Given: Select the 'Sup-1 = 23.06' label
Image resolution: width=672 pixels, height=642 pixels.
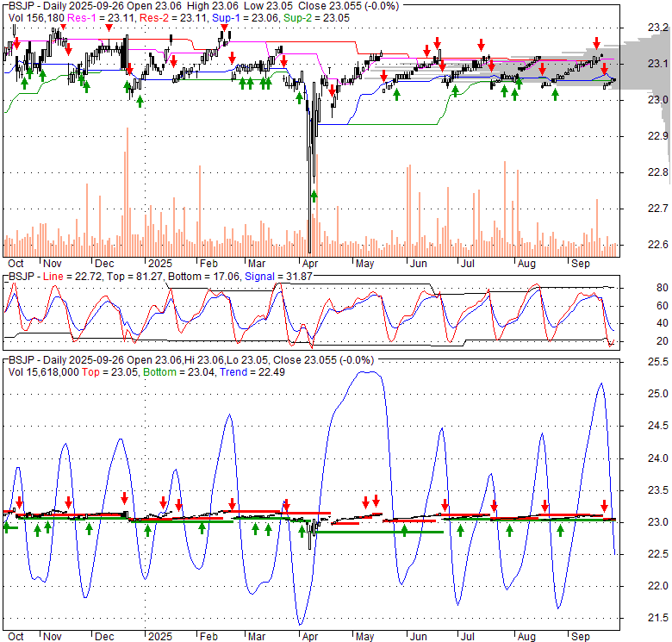Looking at the screenshot, I should pyautogui.click(x=246, y=18).
